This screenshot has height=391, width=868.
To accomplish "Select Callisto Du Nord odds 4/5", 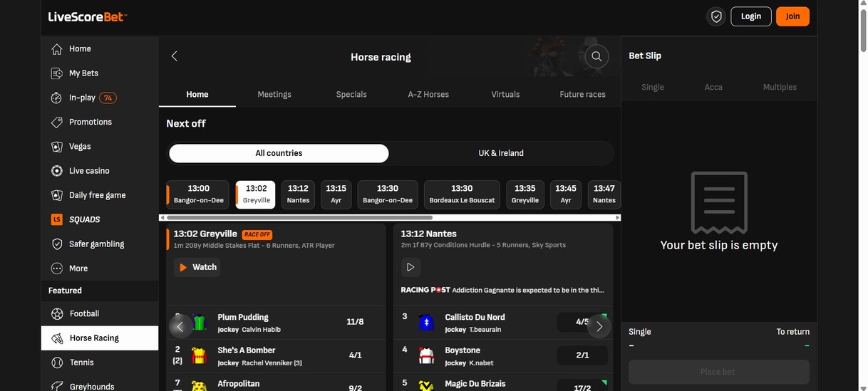I will pyautogui.click(x=582, y=323).
